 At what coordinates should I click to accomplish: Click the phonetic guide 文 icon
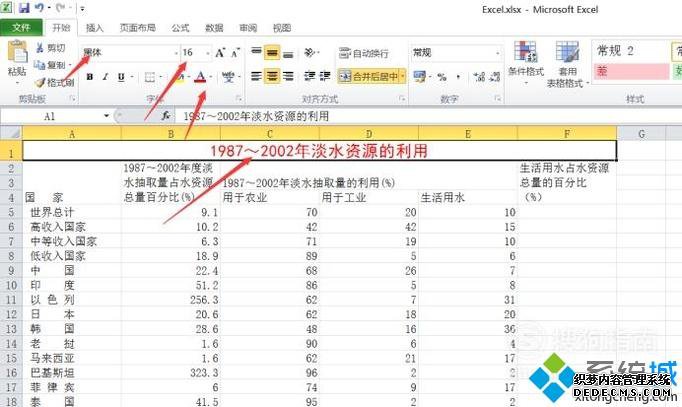click(227, 77)
